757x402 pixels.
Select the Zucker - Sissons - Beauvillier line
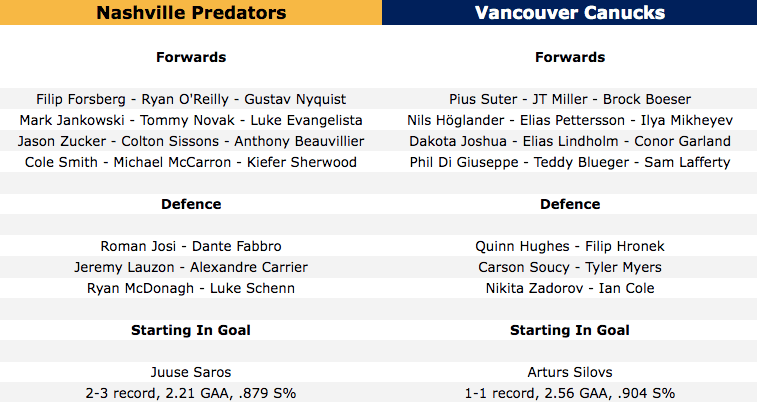click(190, 141)
